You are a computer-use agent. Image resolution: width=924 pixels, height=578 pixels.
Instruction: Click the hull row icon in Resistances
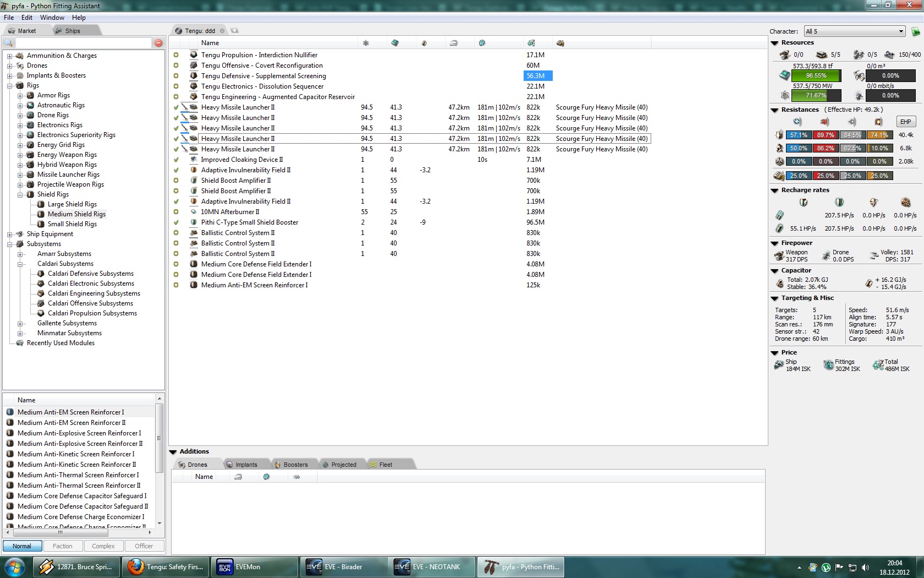click(x=779, y=161)
